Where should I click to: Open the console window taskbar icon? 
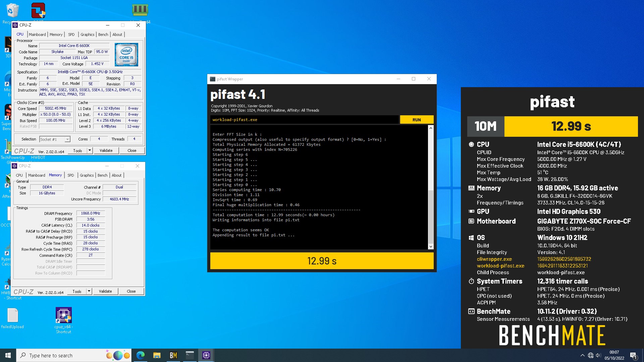190,355
